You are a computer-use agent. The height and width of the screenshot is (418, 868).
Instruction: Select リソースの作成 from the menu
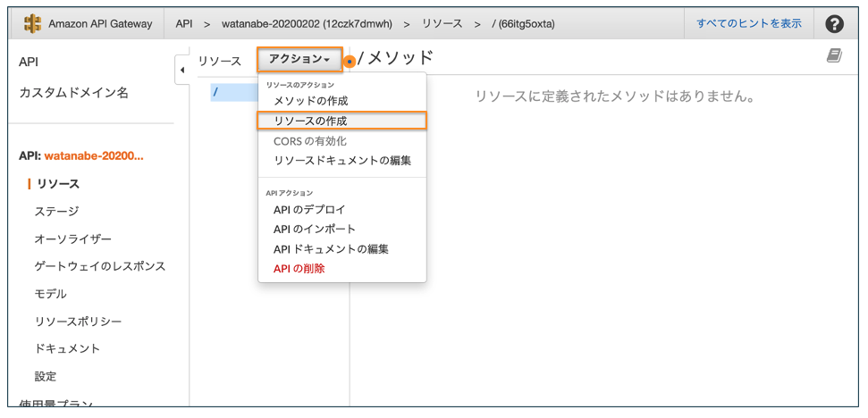tap(341, 121)
